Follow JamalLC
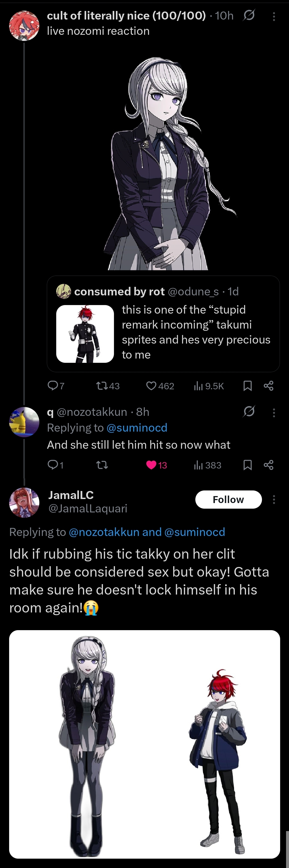The image size is (289, 868). click(x=228, y=499)
